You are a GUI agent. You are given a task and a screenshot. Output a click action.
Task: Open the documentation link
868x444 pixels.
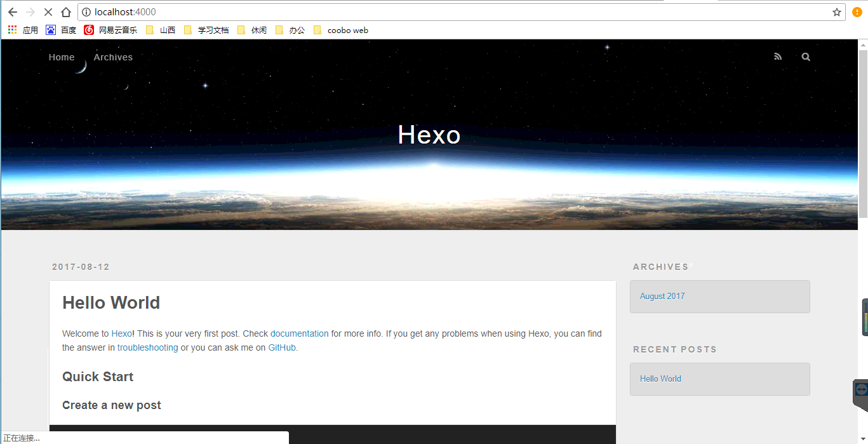tap(300, 333)
